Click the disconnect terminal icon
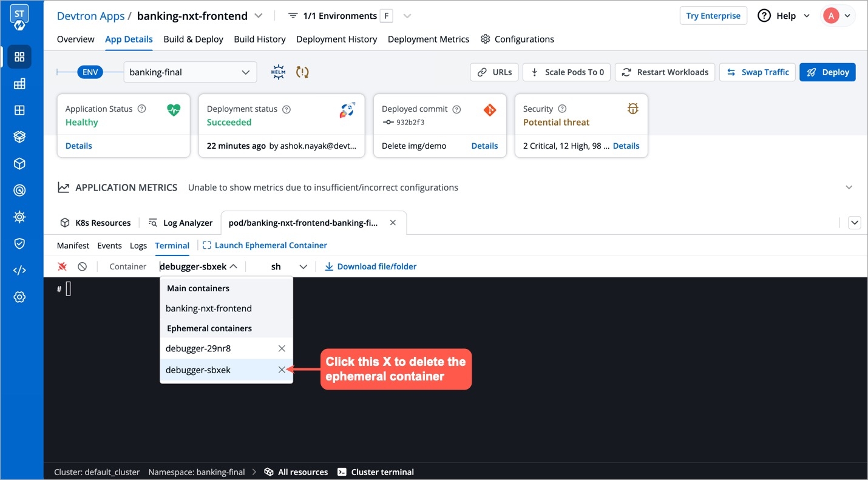868x480 pixels. (x=62, y=266)
